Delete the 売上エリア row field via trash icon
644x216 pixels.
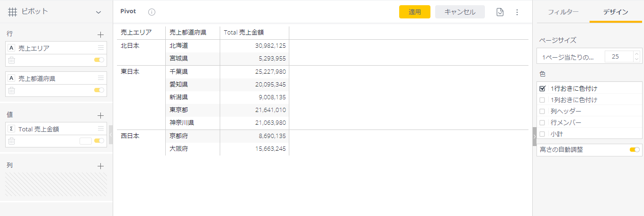tap(12, 60)
